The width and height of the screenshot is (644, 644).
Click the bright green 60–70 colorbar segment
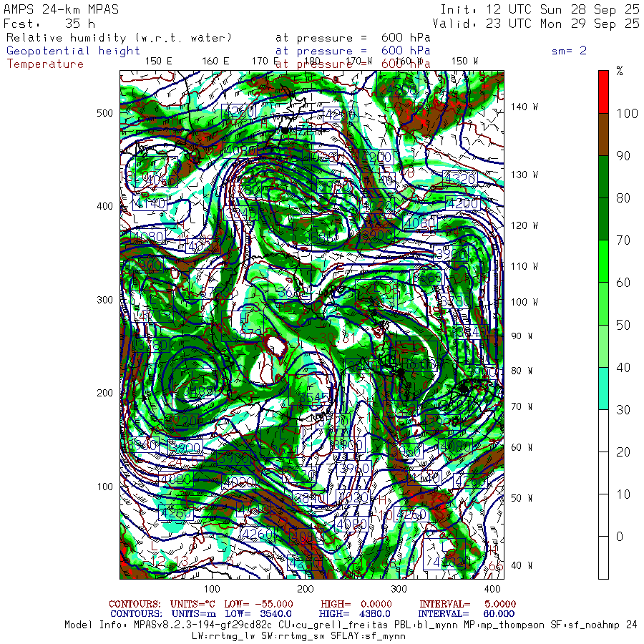pos(603,261)
